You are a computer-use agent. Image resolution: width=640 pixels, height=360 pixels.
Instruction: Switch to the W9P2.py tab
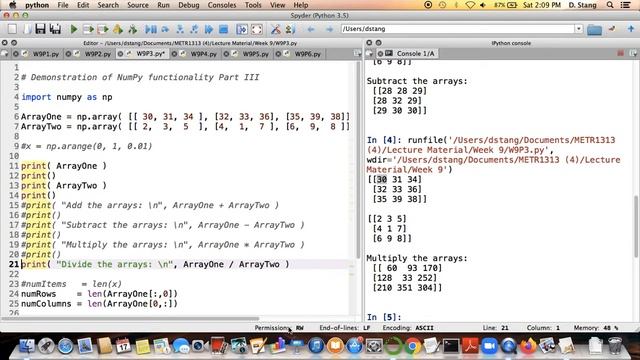tap(98, 53)
